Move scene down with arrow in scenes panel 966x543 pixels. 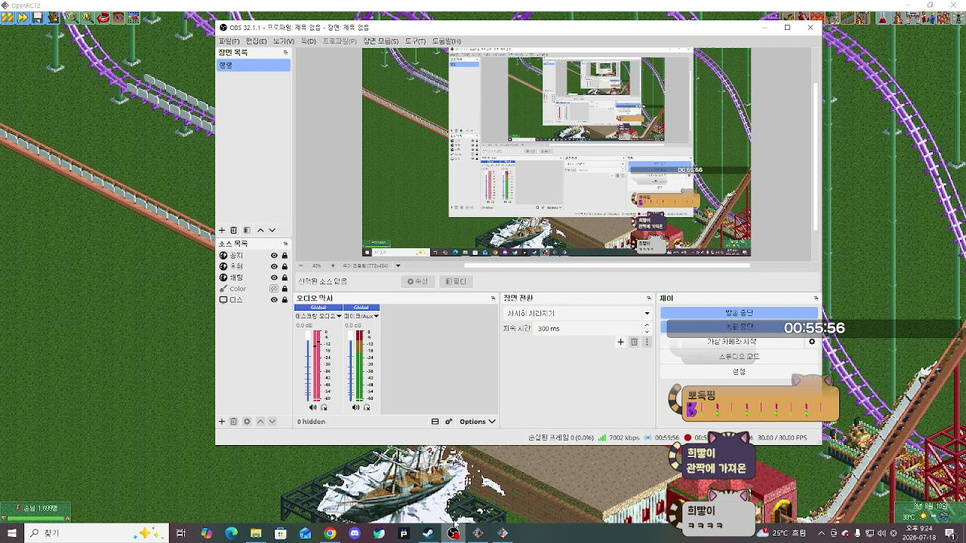coord(272,230)
